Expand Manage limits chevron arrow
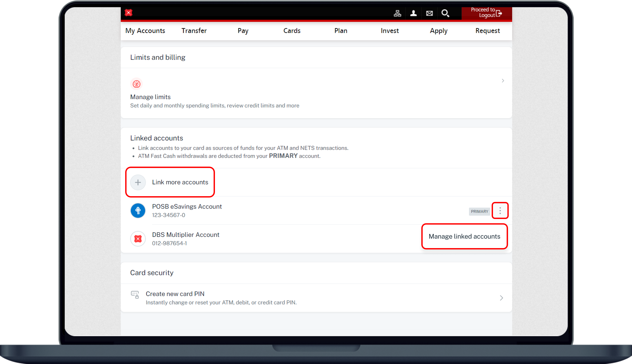Image resolution: width=632 pixels, height=364 pixels. point(503,81)
